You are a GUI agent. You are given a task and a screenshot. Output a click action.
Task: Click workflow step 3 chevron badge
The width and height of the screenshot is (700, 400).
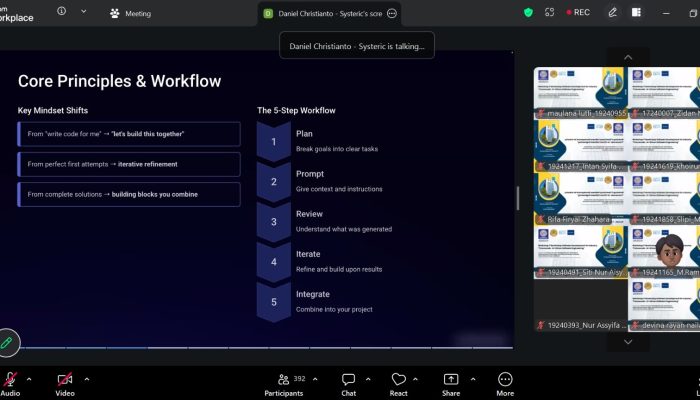tap(274, 222)
